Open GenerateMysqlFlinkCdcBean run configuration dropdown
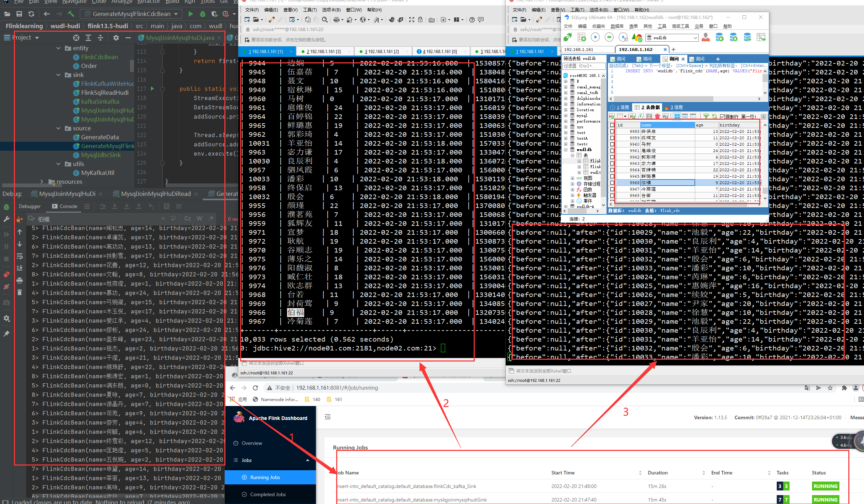Image resolution: width=864 pixels, height=504 pixels. tap(131, 14)
